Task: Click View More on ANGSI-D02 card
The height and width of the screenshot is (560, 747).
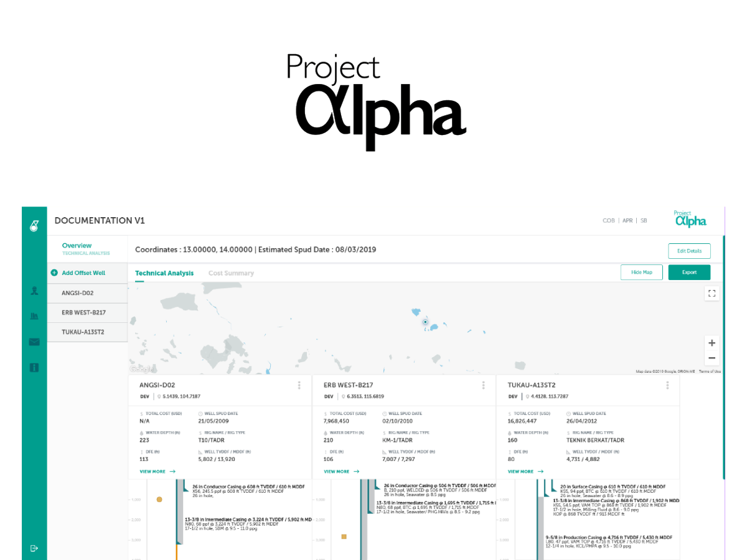Action: 157,472
